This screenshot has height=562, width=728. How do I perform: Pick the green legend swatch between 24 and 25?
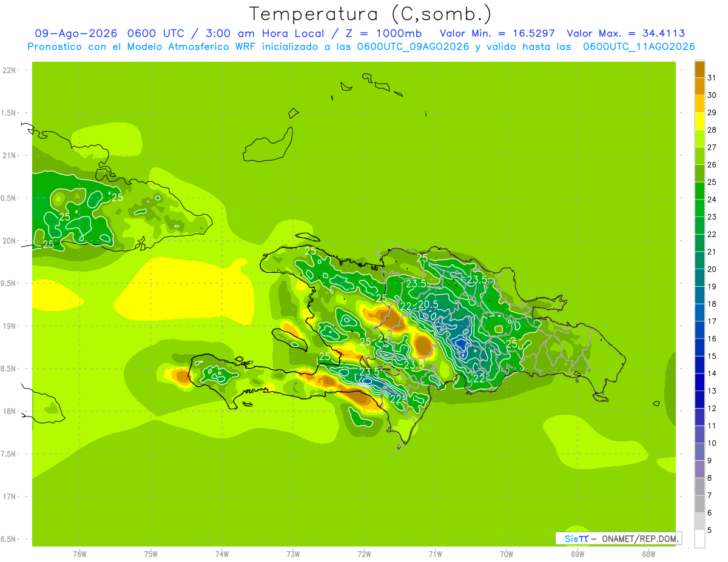pos(699,190)
